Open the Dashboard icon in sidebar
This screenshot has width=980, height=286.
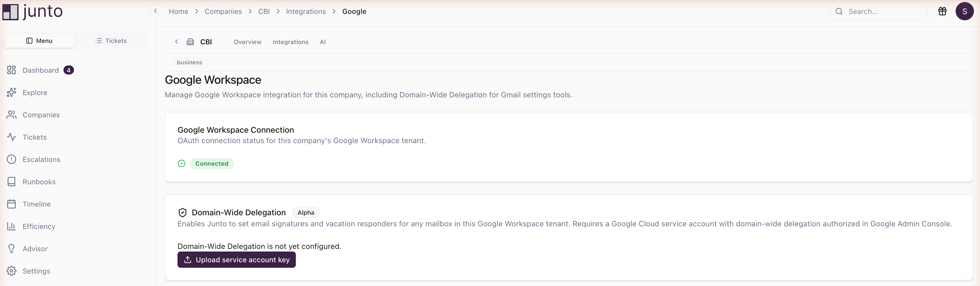coord(11,70)
